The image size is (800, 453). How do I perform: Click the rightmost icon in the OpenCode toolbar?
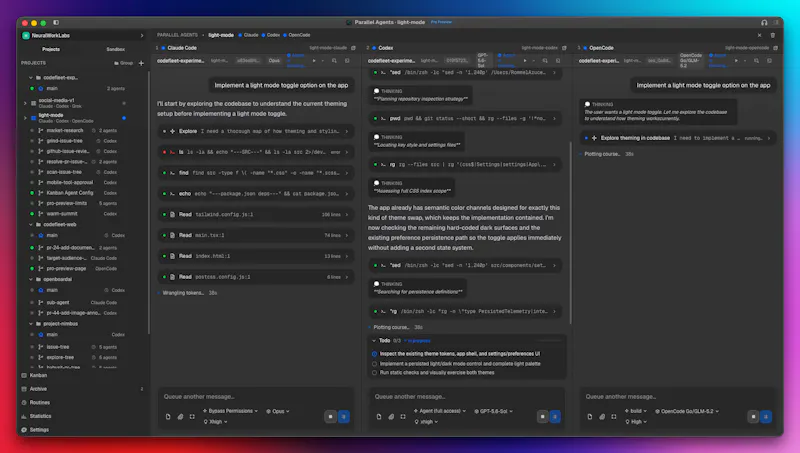click(769, 61)
